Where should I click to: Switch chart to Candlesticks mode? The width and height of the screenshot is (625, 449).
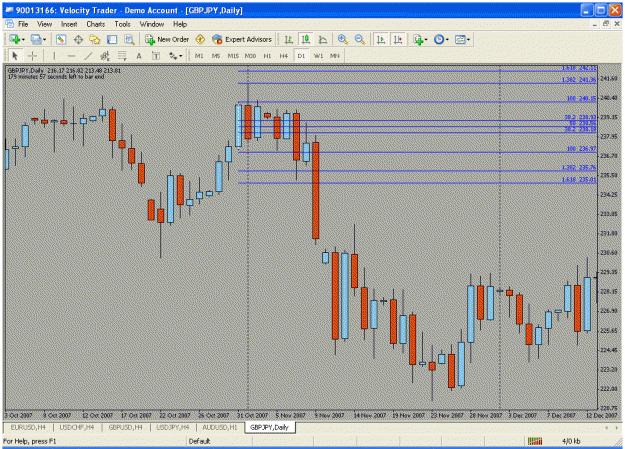coord(306,39)
